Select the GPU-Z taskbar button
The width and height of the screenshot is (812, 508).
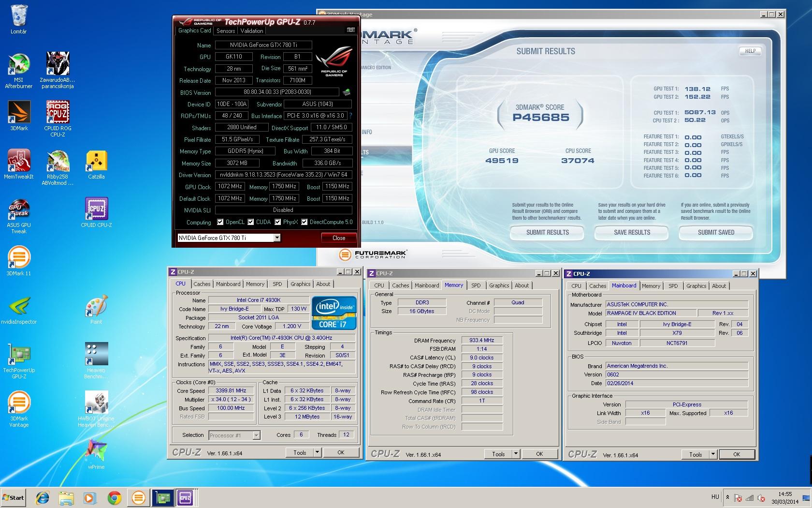pyautogui.click(x=162, y=497)
